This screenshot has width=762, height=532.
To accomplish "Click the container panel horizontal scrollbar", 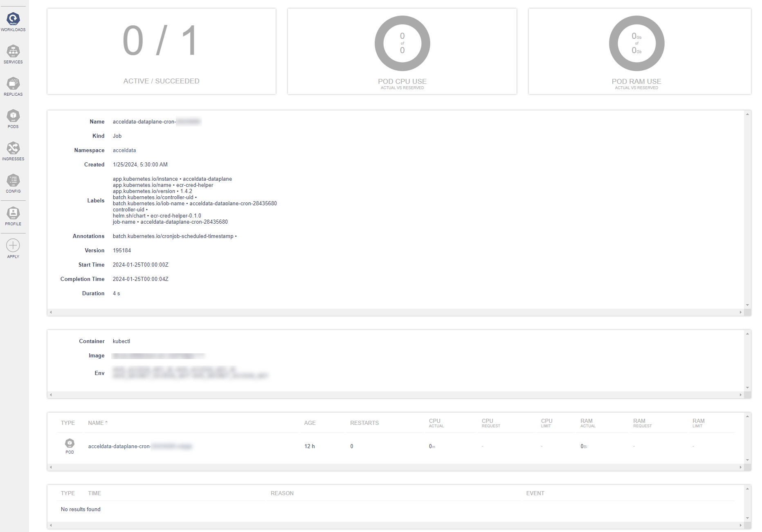I will (x=396, y=395).
